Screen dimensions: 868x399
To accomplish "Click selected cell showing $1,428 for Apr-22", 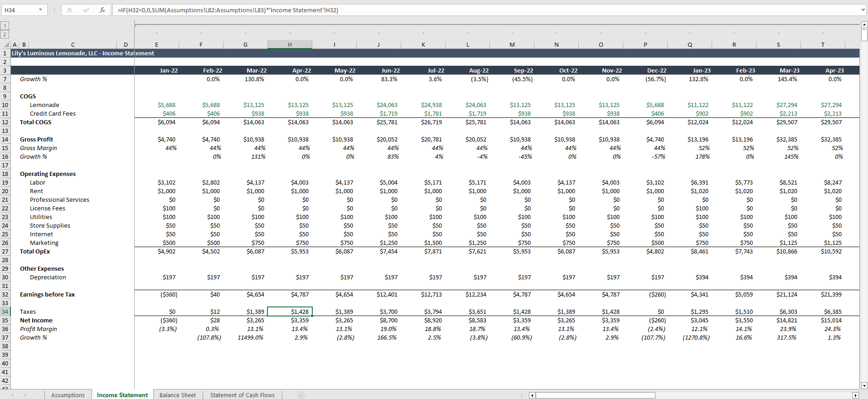I will 290,311.
